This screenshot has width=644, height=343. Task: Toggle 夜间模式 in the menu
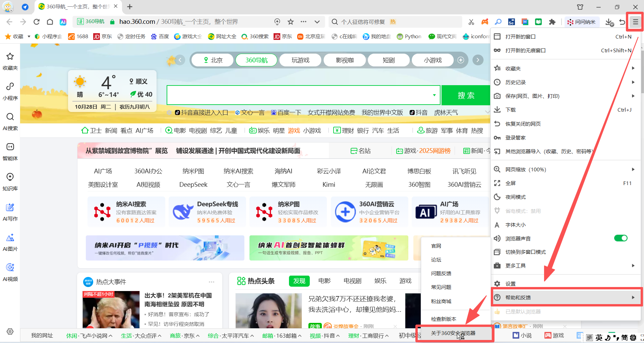(x=515, y=197)
